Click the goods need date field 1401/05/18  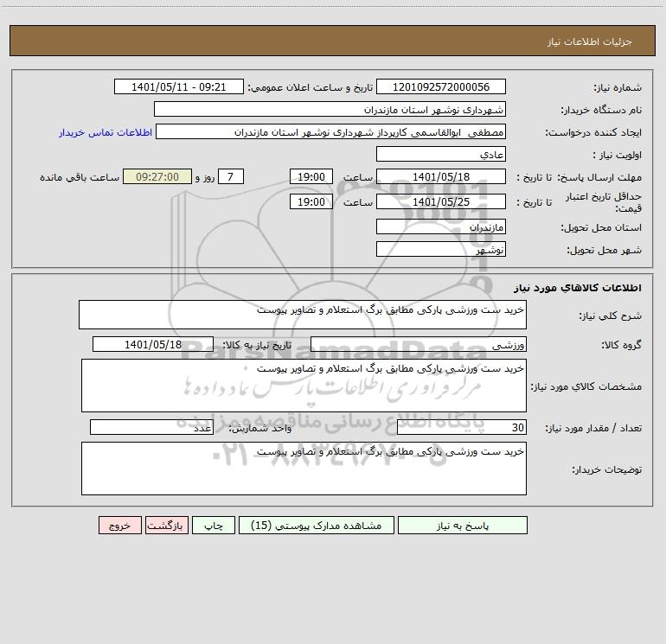tap(153, 344)
